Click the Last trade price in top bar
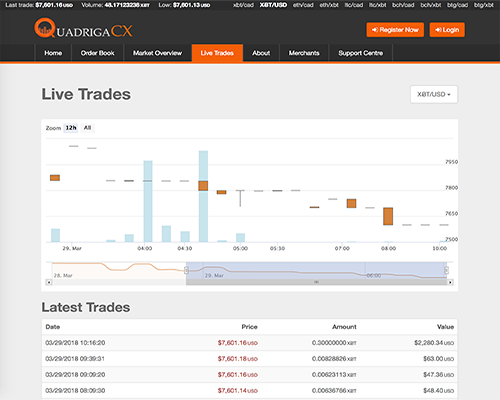The image size is (500, 400). pyautogui.click(x=54, y=5)
